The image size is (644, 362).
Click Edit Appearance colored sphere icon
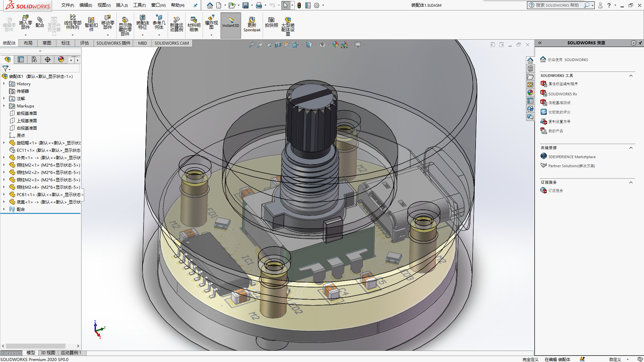pos(336,45)
